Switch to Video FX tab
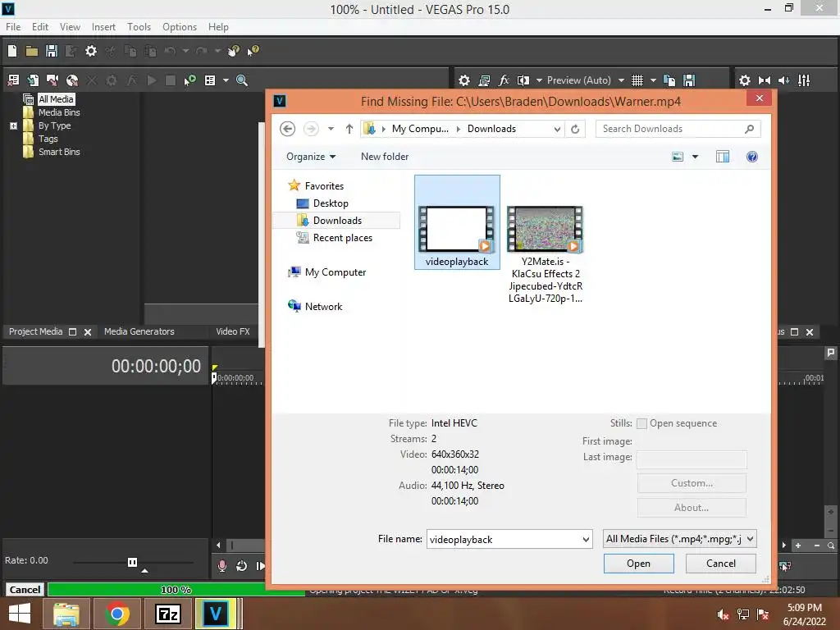 tap(233, 331)
